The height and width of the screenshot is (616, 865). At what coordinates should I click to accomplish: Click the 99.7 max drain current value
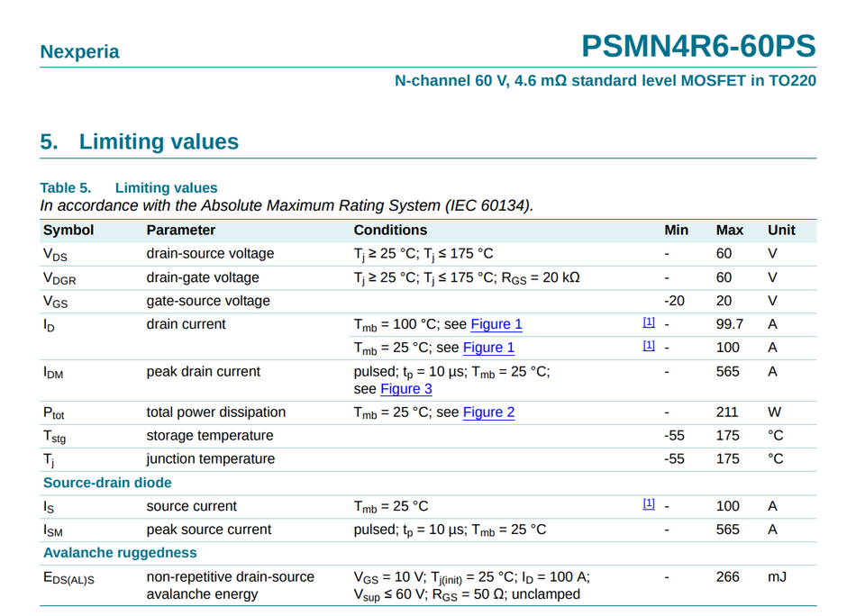coord(729,324)
